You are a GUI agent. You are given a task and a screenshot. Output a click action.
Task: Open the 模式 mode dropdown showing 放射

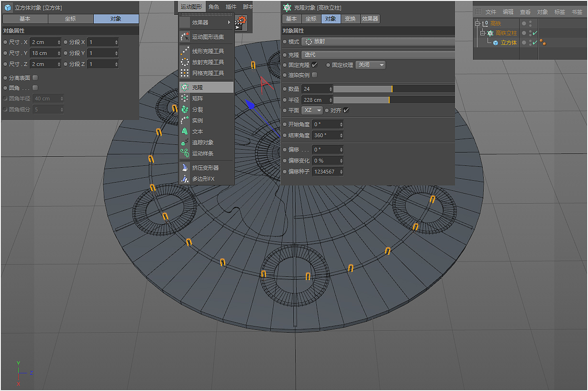tap(378, 42)
